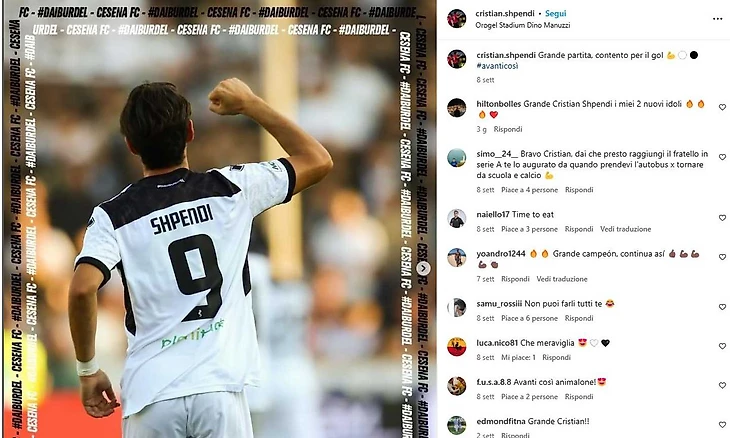View who liked simo__24__'s comment

[529, 190]
